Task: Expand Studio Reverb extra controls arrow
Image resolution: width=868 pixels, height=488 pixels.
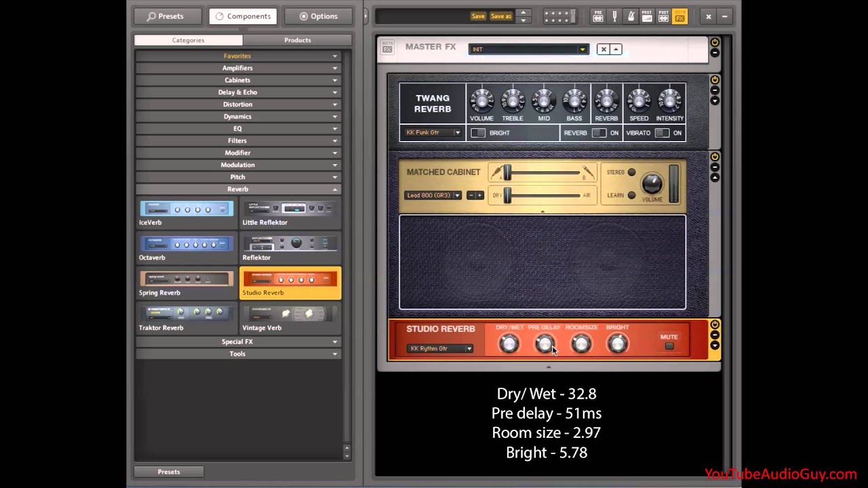Action: click(715, 346)
